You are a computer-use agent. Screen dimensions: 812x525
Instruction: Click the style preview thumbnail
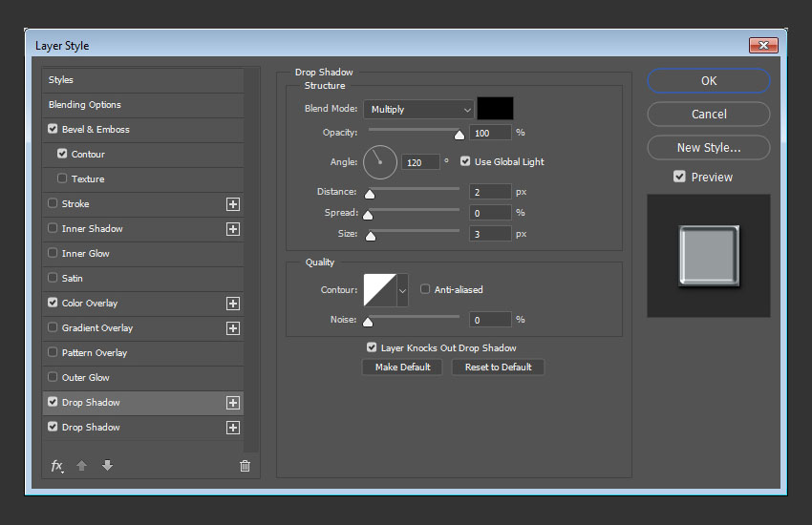(709, 256)
